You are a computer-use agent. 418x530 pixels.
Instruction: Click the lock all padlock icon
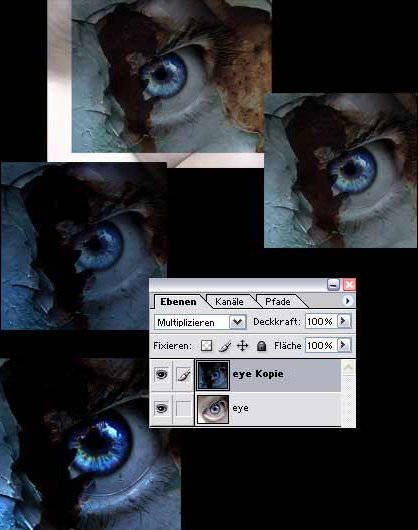click(261, 346)
